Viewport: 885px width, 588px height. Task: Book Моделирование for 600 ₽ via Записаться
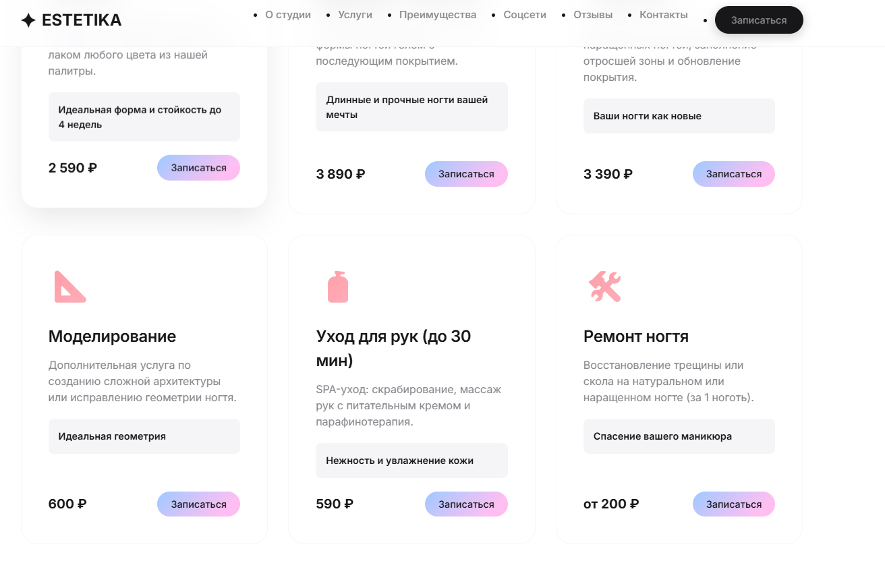click(x=198, y=504)
